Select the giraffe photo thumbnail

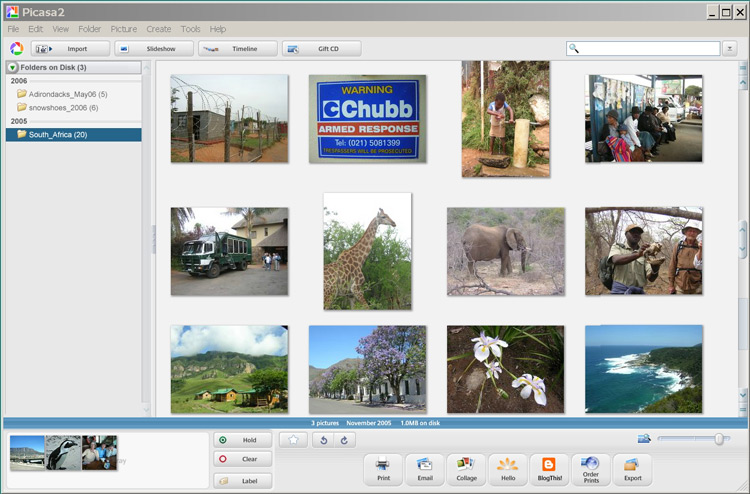pyautogui.click(x=367, y=252)
